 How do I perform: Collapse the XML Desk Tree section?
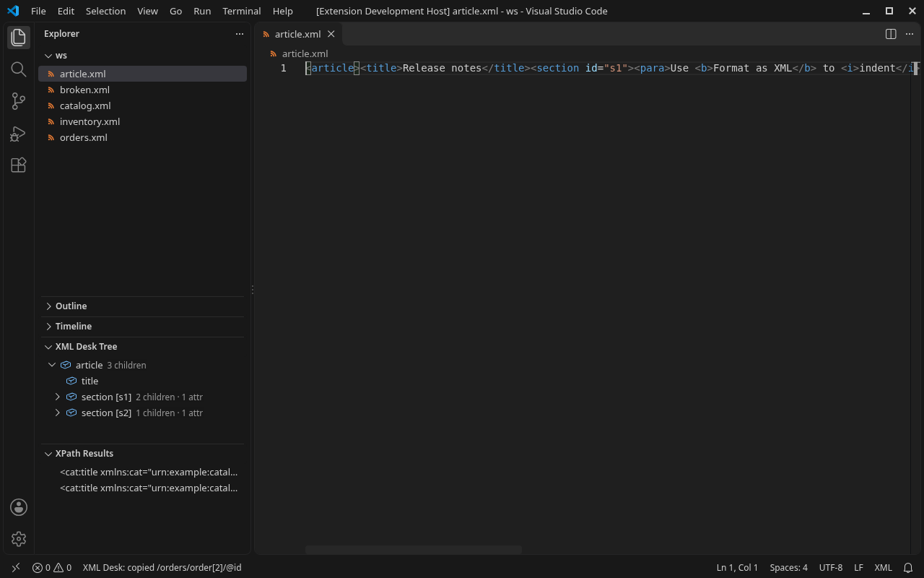48,347
